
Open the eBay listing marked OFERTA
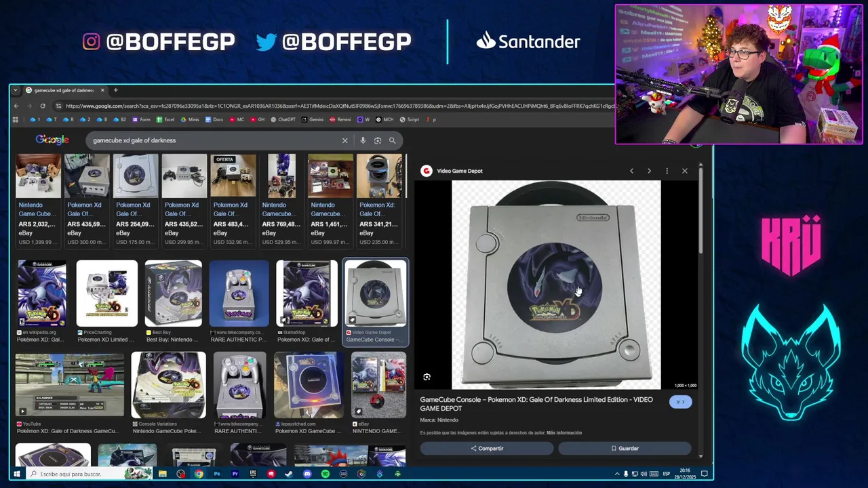point(233,200)
